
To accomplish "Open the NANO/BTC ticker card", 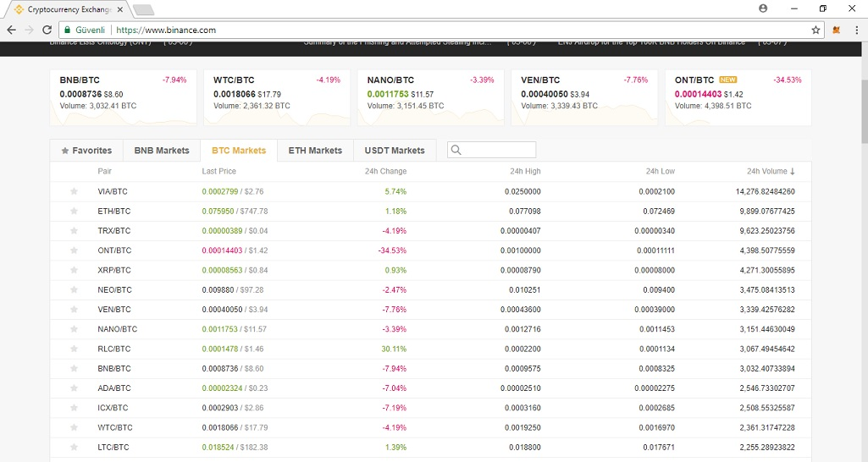I will (x=431, y=97).
